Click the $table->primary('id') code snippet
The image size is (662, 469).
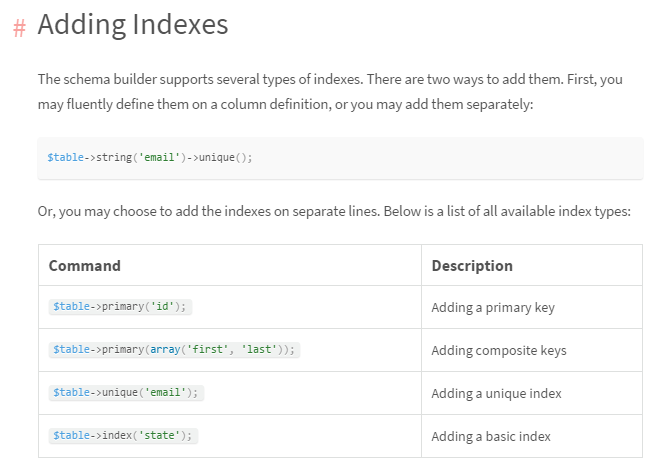click(x=120, y=307)
